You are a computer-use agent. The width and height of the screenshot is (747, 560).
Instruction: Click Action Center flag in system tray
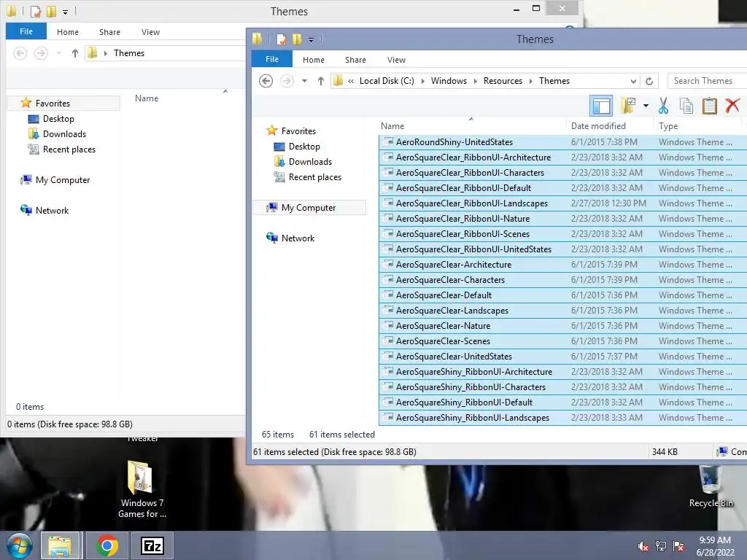pyautogui.click(x=678, y=546)
